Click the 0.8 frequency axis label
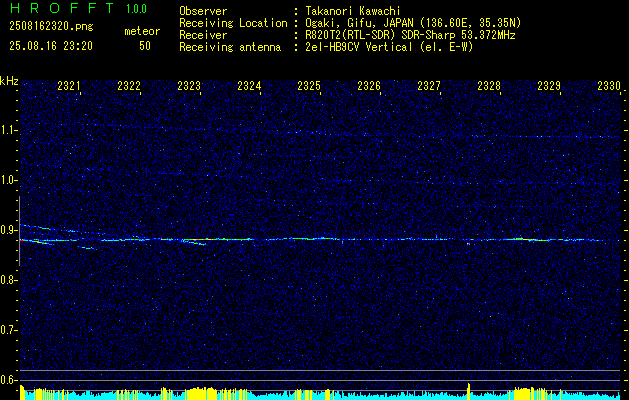 [9, 280]
